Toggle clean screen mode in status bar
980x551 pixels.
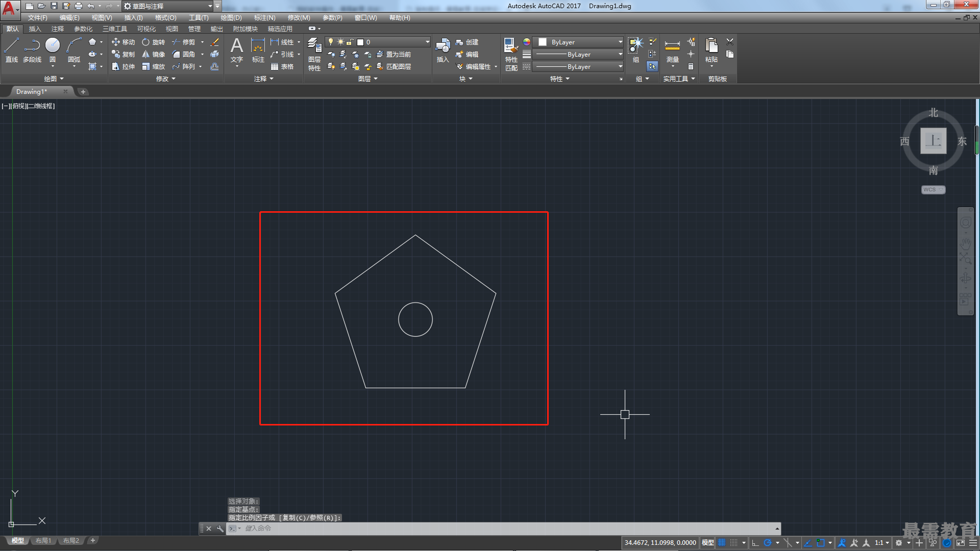961,543
